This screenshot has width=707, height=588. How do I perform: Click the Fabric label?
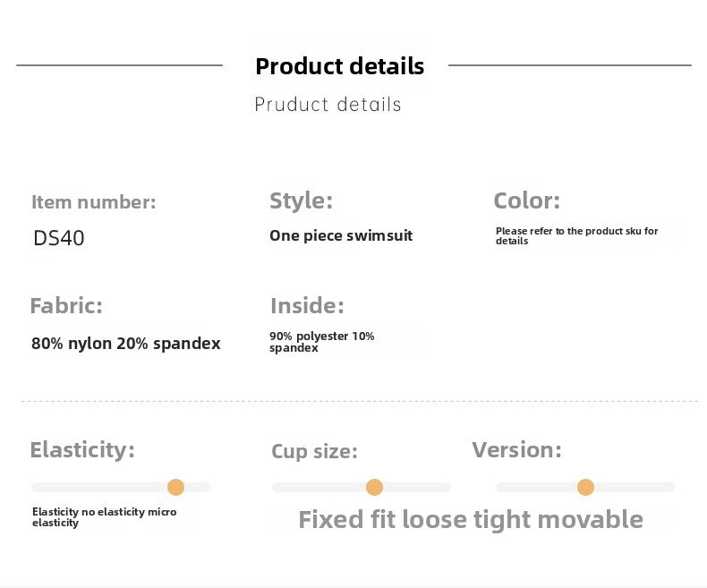[x=66, y=306]
